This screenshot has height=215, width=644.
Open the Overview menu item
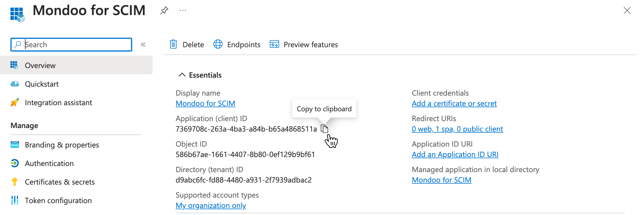point(40,65)
